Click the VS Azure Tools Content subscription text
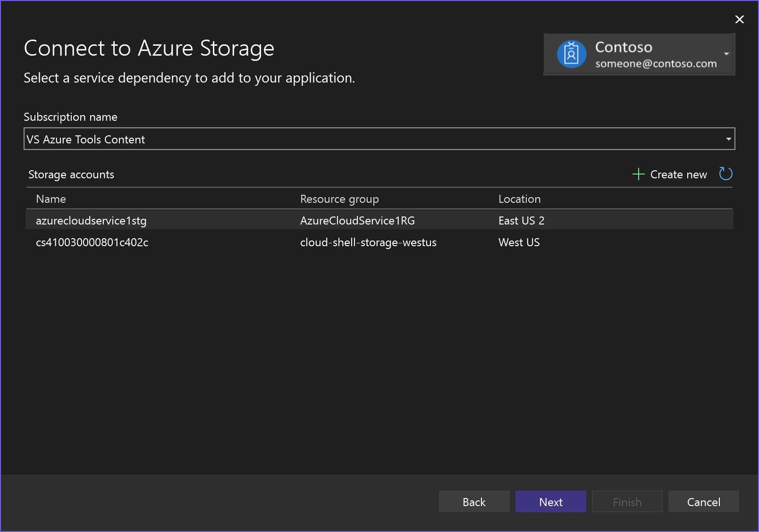This screenshot has height=532, width=759. [85, 140]
